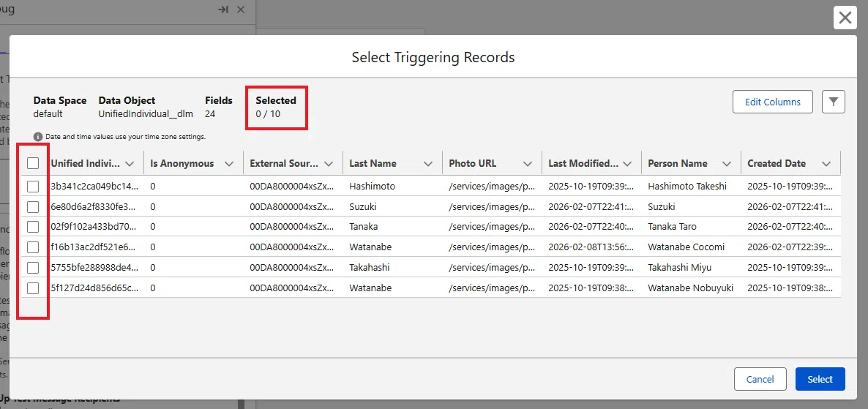Click Photo URL column header text

(472, 163)
